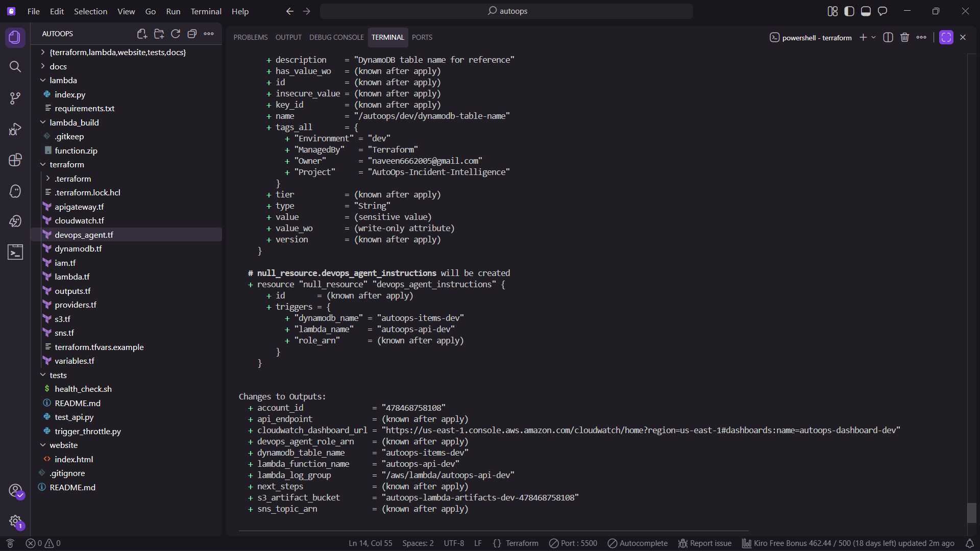Create a new folder in AUTOOPS explorer
Screen dimensions: 980x551
click(159, 34)
